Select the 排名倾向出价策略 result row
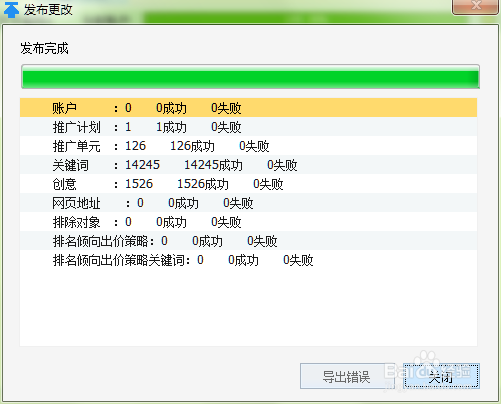 [248, 241]
